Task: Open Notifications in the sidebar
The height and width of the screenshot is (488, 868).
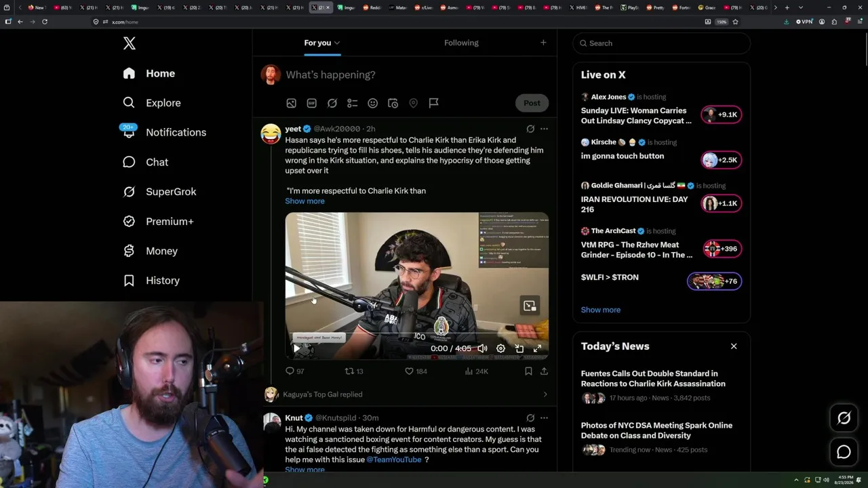Action: (164, 132)
